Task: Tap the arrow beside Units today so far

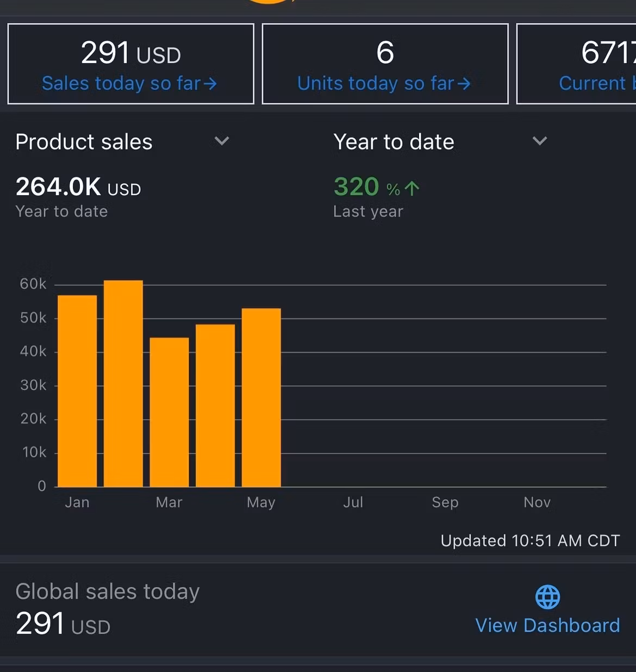Action: (464, 84)
